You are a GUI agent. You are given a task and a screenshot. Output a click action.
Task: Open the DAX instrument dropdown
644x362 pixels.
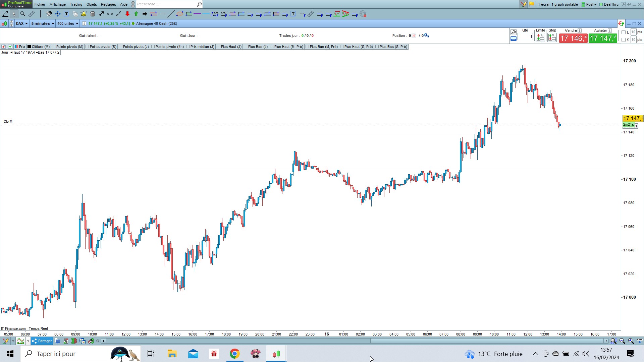(x=22, y=23)
